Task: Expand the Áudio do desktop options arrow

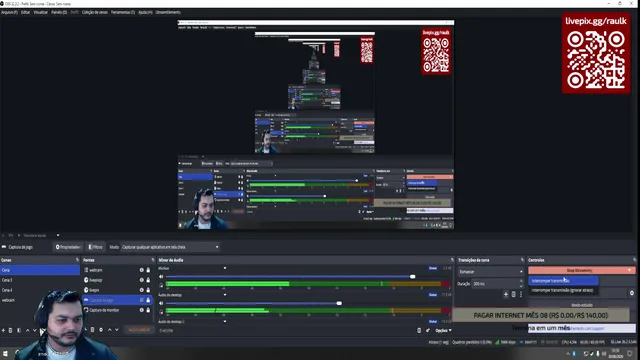Action: coord(225,295)
